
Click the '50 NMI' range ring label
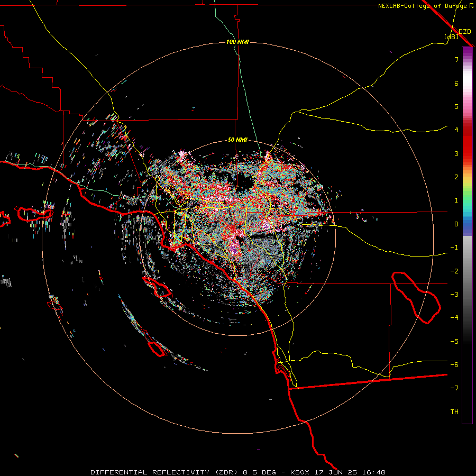click(x=237, y=140)
